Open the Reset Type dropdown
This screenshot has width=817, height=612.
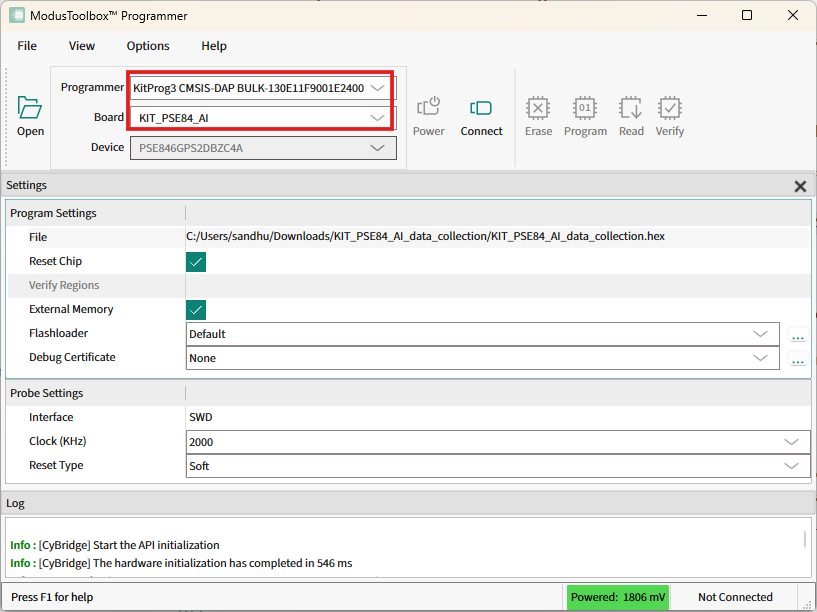(x=791, y=466)
